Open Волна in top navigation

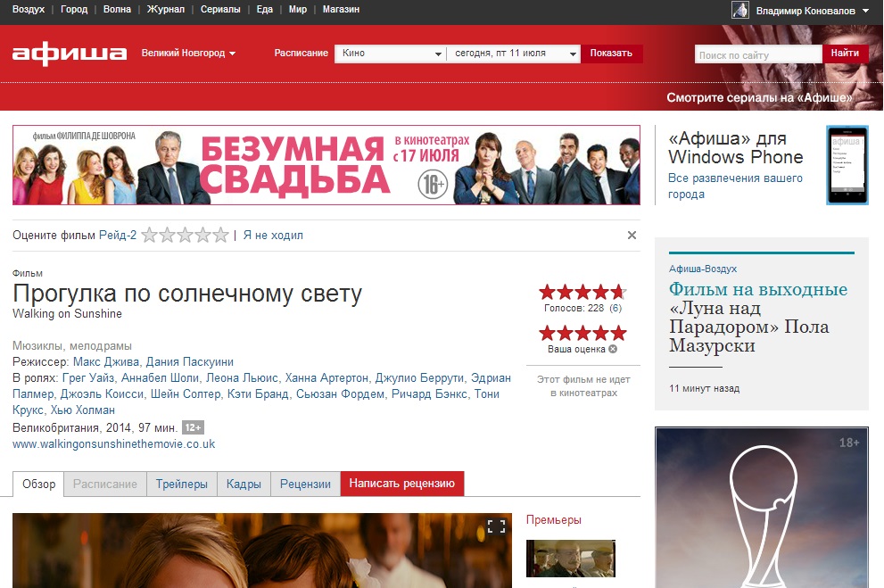117,10
